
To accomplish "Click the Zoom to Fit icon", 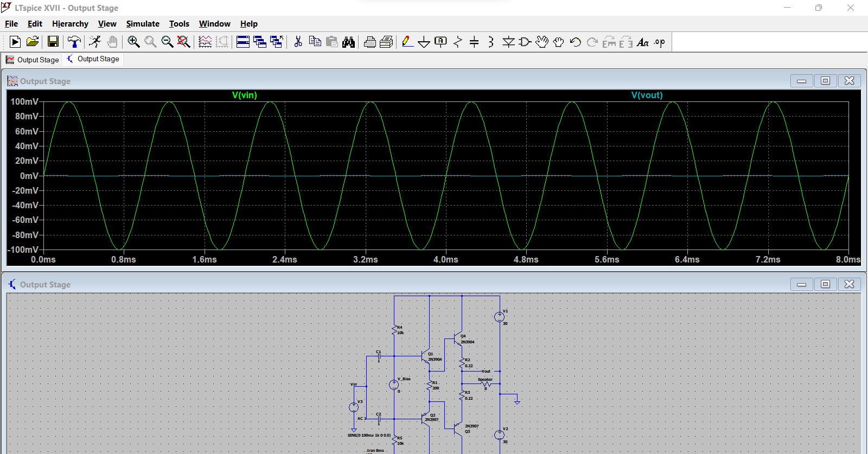I will click(184, 42).
